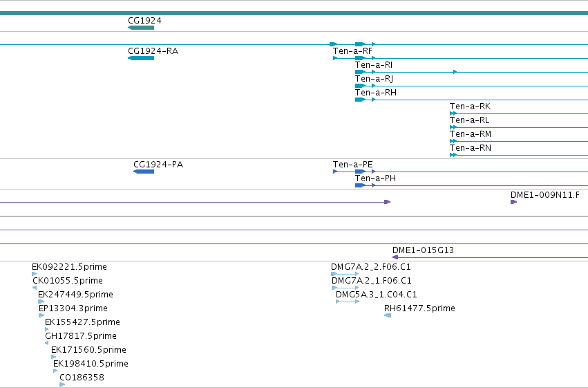Select the Ten-a-PH protein label
The height and width of the screenshot is (388, 588).
click(375, 178)
